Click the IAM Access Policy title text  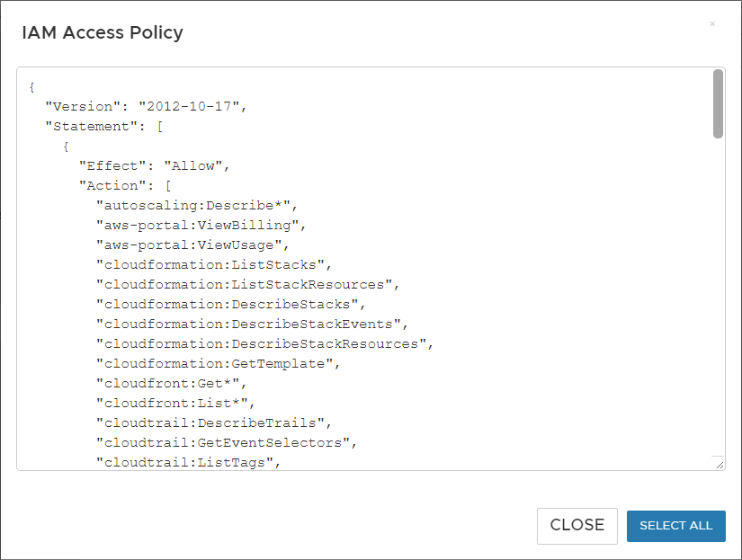[x=102, y=31]
